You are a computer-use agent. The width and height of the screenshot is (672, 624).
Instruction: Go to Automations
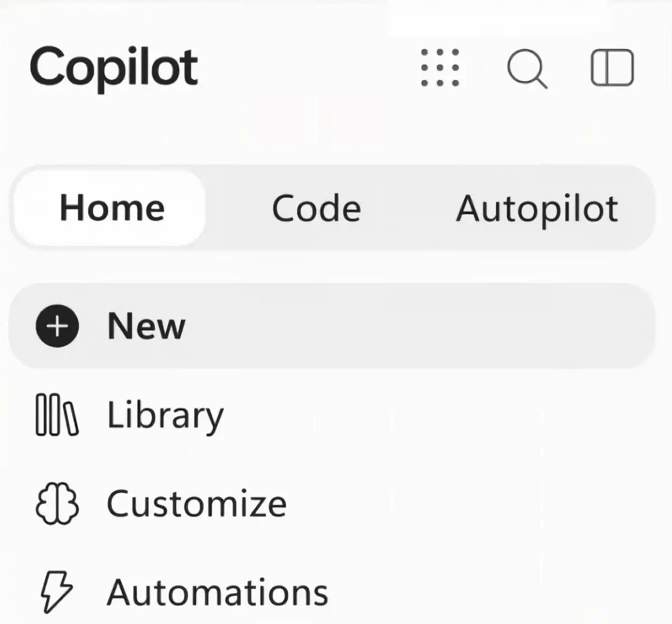point(217,592)
